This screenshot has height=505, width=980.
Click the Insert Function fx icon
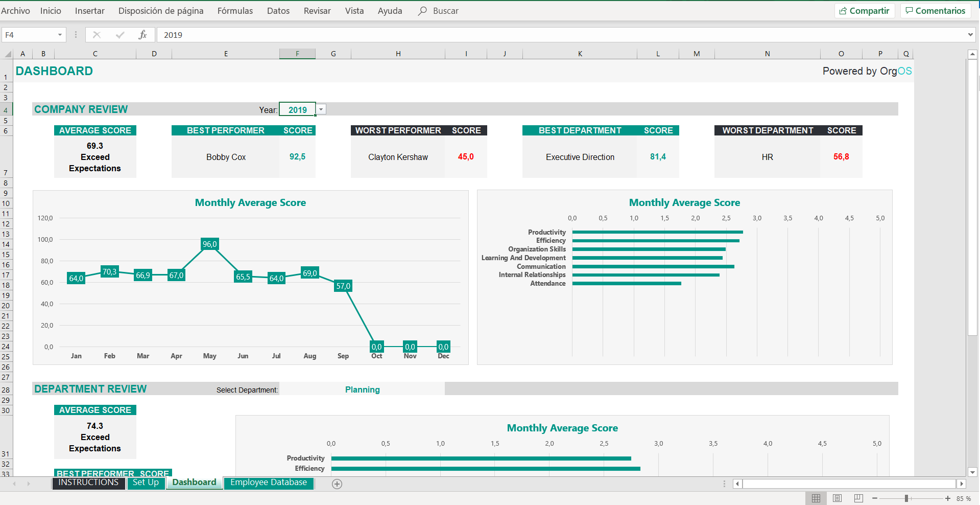pyautogui.click(x=142, y=35)
